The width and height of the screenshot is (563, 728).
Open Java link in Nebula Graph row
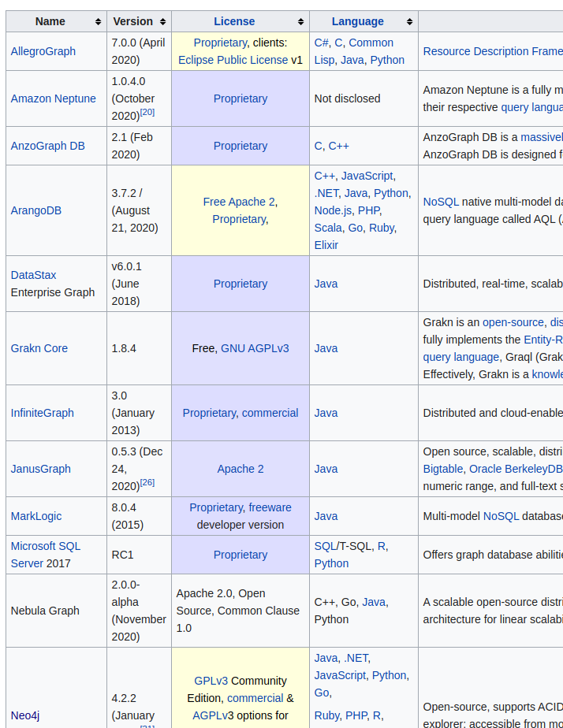pos(374,603)
